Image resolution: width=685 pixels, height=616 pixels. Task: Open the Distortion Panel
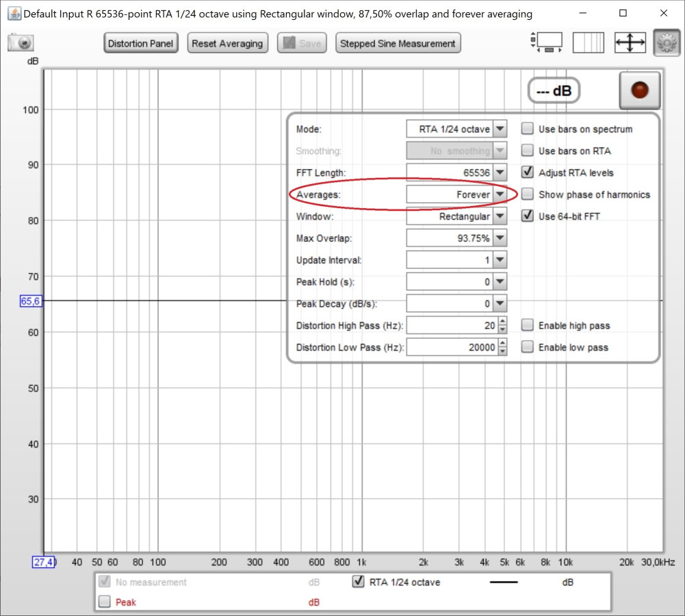click(141, 43)
